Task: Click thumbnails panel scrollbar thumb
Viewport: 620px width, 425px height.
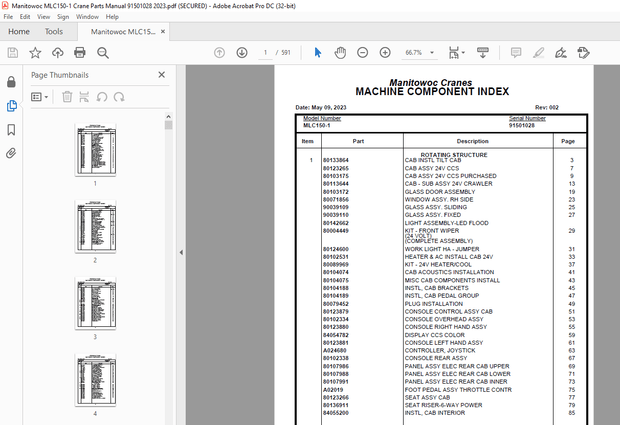Action: pyautogui.click(x=168, y=125)
